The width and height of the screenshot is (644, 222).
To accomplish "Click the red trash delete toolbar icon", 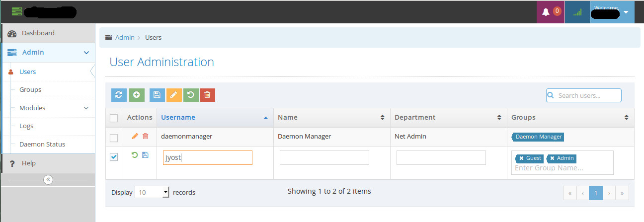I will pos(208,95).
